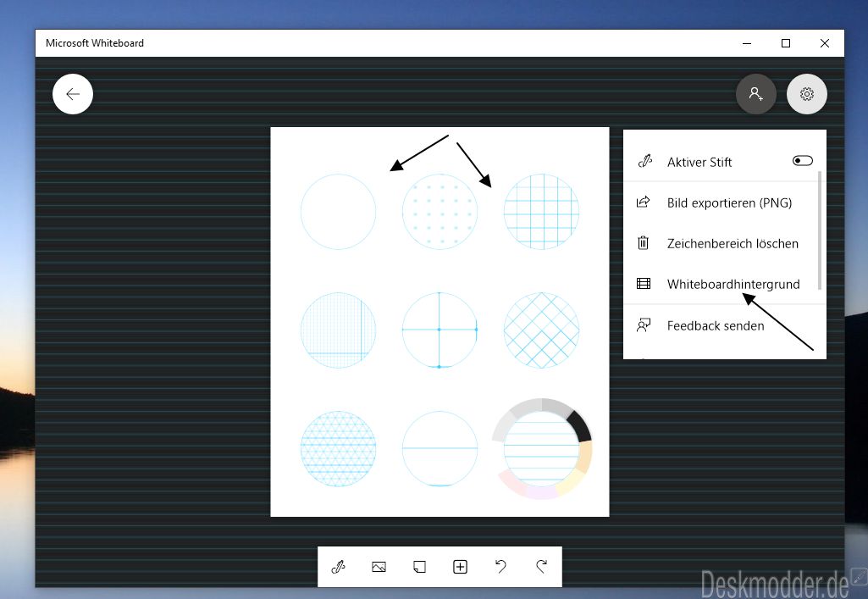
Task: Select the ruled lines background circle
Action: pyautogui.click(x=541, y=448)
